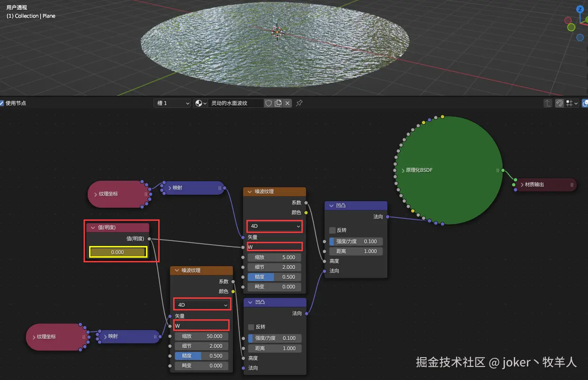Toggle the pin icon in node editor header
Viewport: 588px width, 380px height.
tap(299, 103)
